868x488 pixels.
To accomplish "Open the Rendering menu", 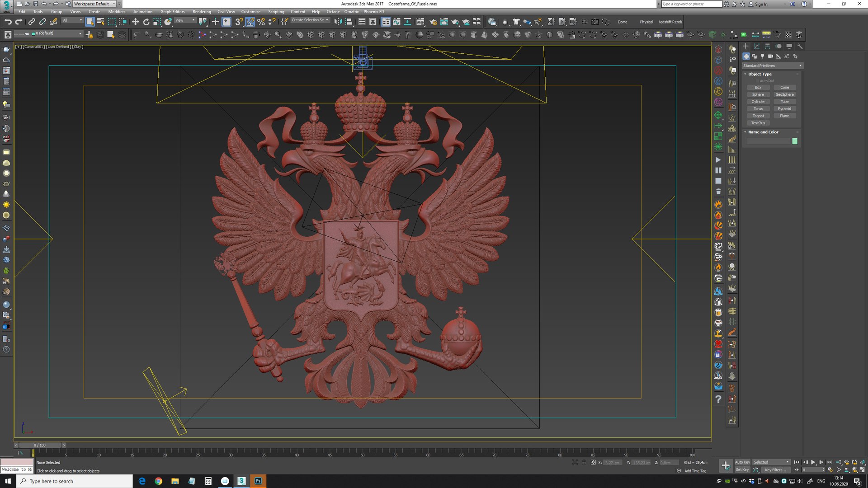I will point(202,12).
